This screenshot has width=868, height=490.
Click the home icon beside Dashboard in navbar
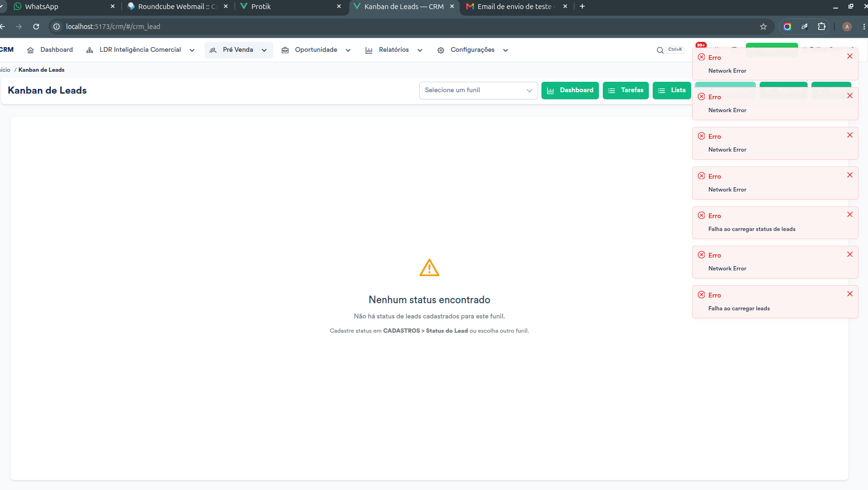(x=30, y=50)
